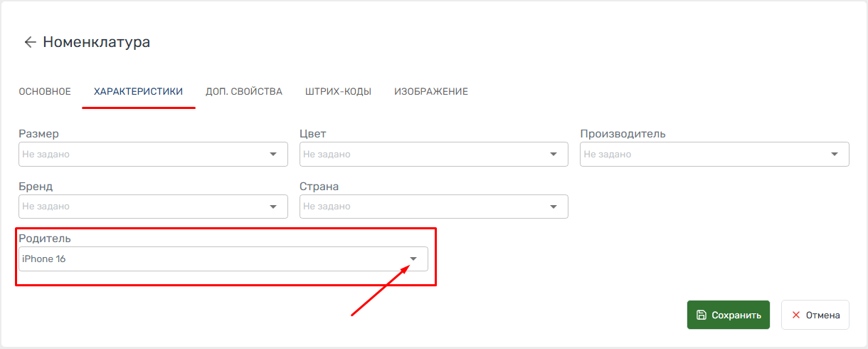Click the Отмена button
The height and width of the screenshot is (349, 868).
point(815,315)
